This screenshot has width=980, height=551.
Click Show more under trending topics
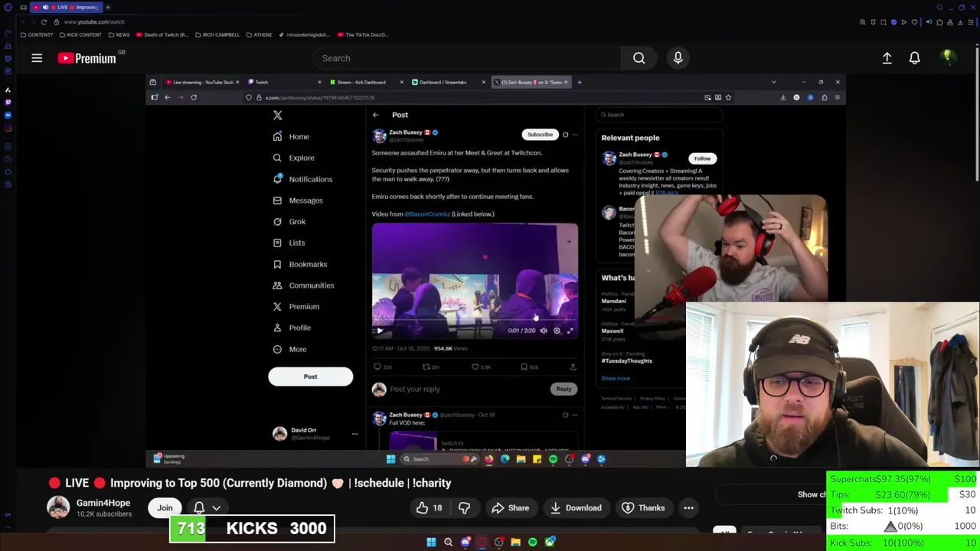(616, 378)
